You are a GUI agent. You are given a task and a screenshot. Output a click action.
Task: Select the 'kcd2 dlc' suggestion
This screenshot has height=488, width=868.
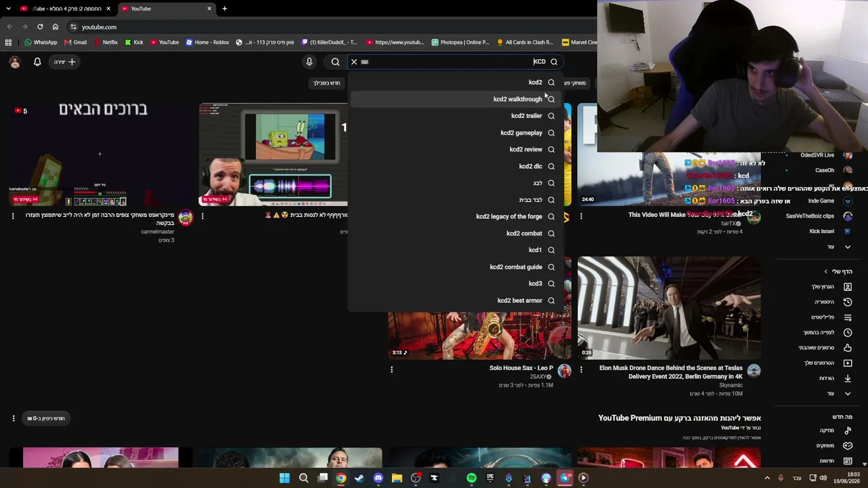pos(456,166)
